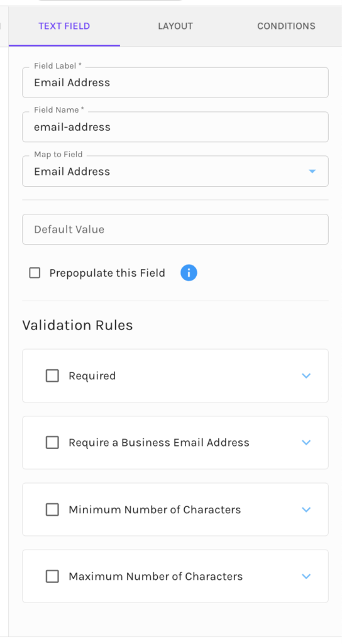Screen dimensions: 342x644
Task: Enable the Prepopulate this Field checkbox
Action: pos(35,273)
